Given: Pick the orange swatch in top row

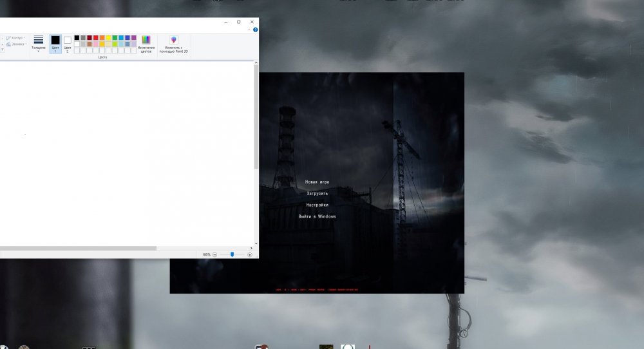Looking at the screenshot, I should click(102, 38).
